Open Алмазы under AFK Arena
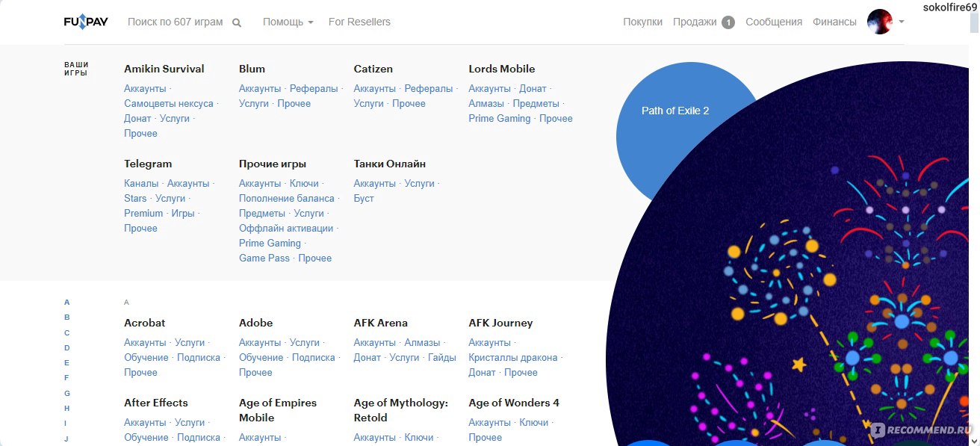The width and height of the screenshot is (980, 446). point(422,342)
